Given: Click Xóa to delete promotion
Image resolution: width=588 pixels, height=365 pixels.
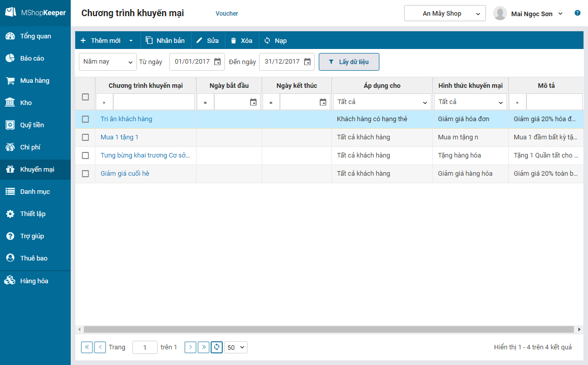Looking at the screenshot, I should tap(241, 40).
